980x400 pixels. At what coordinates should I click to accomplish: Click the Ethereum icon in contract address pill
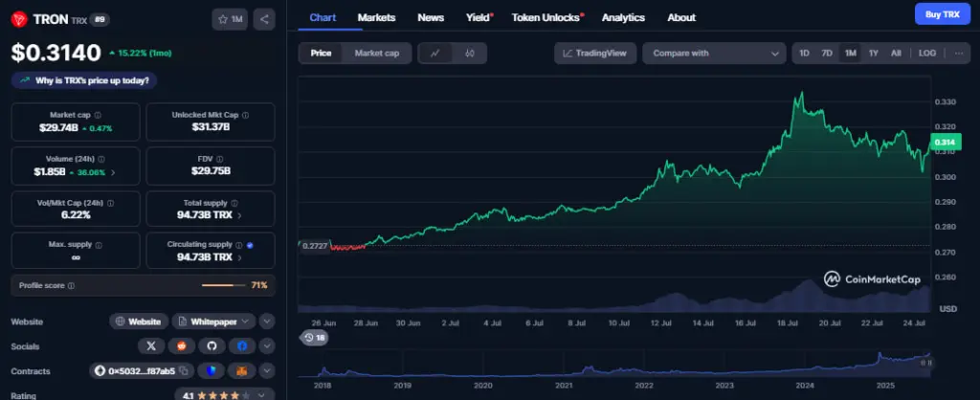(100, 371)
